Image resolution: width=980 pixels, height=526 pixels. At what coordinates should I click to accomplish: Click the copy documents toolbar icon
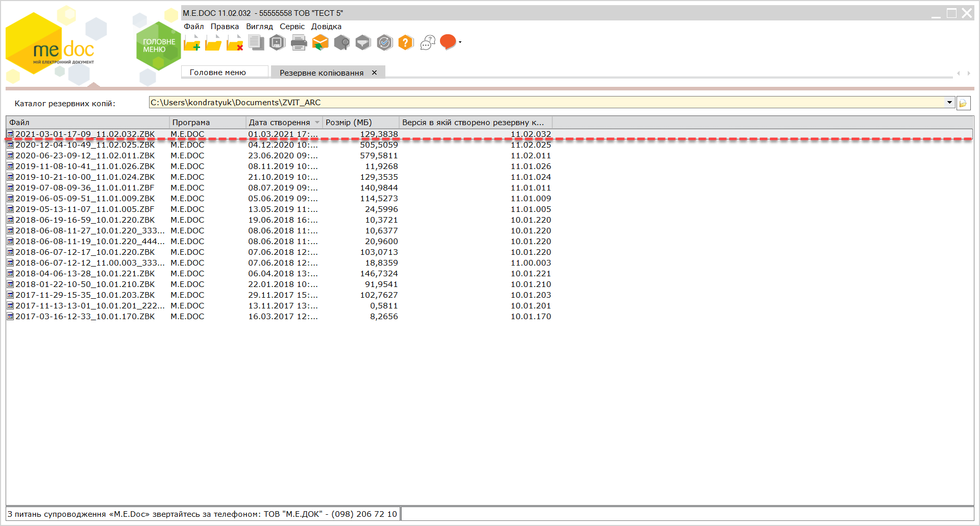coord(256,43)
